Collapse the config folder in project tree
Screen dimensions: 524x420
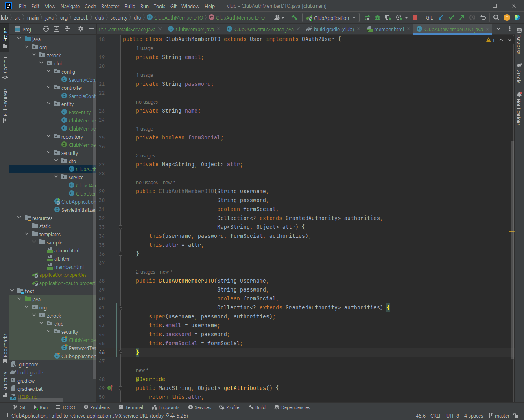click(x=49, y=71)
